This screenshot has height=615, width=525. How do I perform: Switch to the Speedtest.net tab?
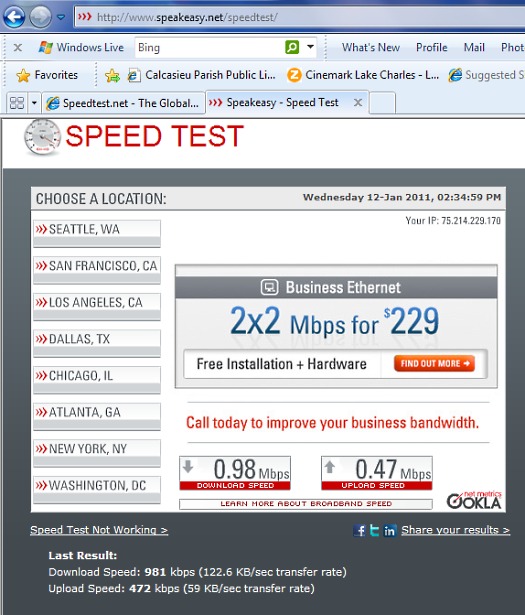pos(123,103)
